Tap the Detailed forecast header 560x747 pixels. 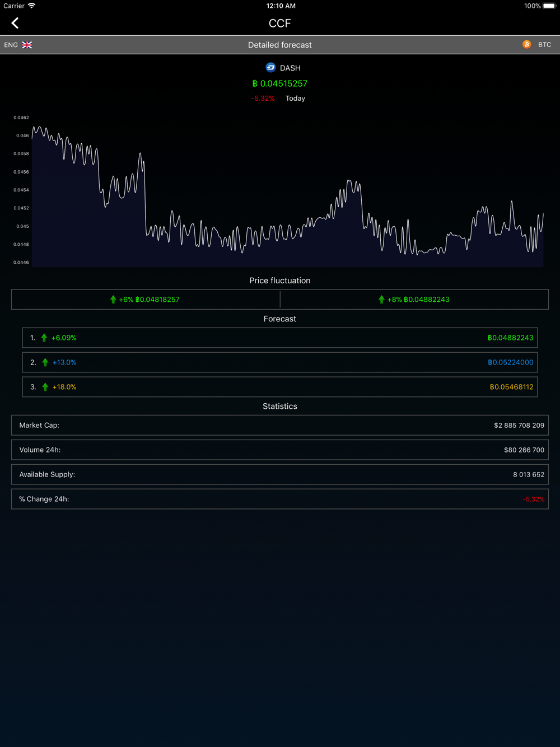click(x=280, y=45)
